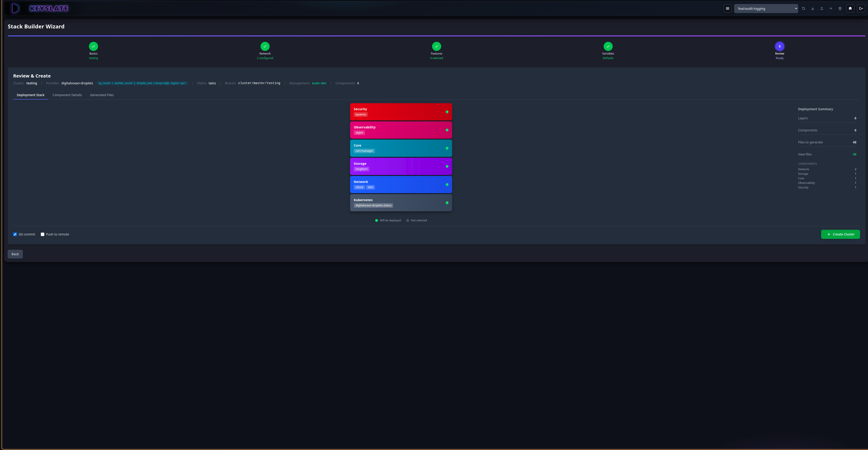
Task: Click the Back button
Action: pos(15,254)
